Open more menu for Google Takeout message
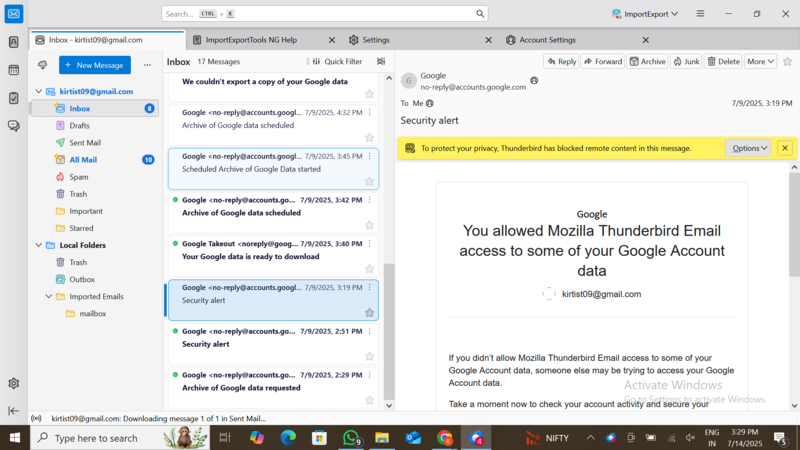The width and height of the screenshot is (800, 450). click(x=370, y=243)
